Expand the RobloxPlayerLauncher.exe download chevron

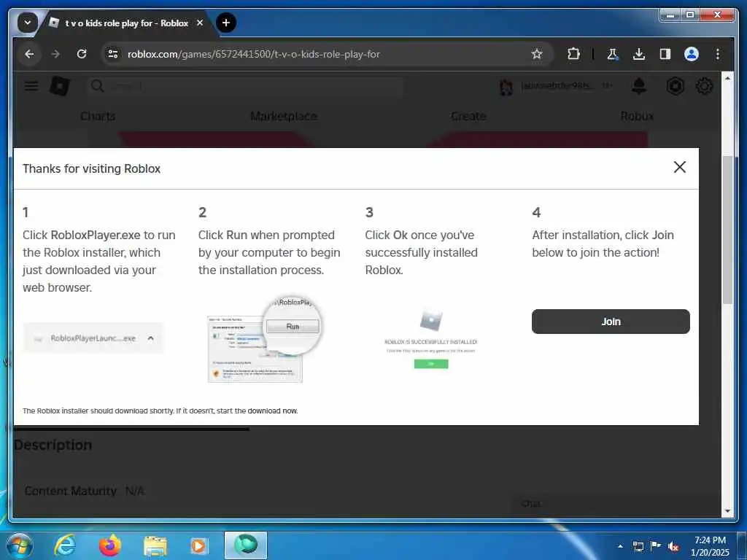(x=150, y=338)
